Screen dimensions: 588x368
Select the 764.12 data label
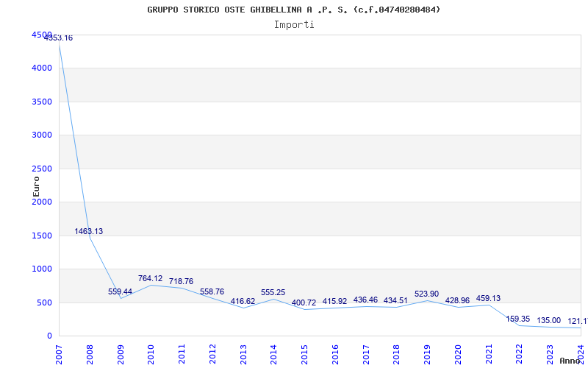(151, 279)
